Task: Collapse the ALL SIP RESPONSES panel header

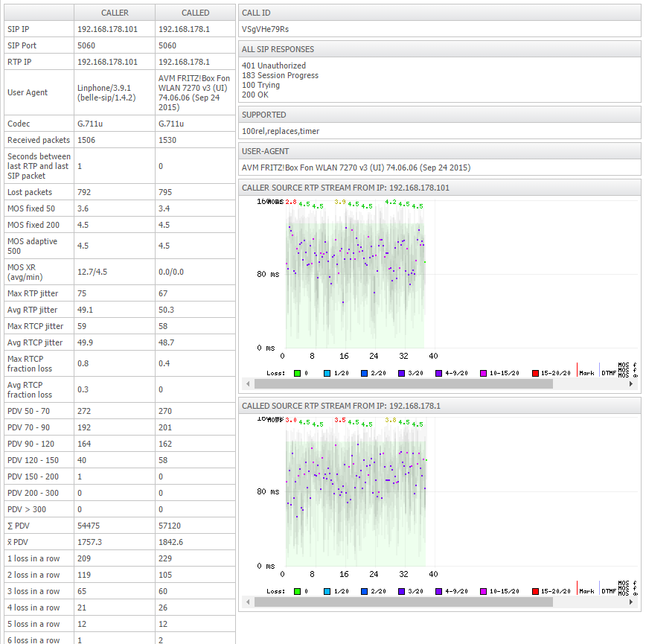Action: tap(439, 49)
